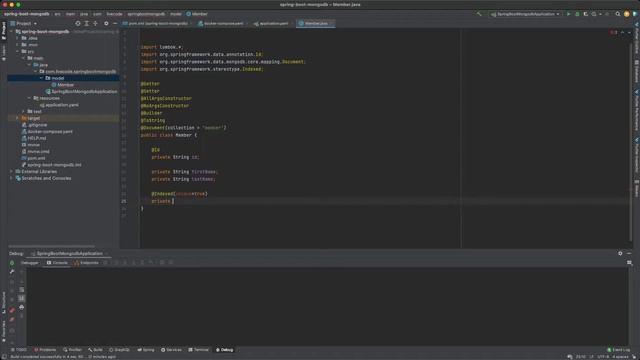This screenshot has height=360, width=640.
Task: Start debugging with the green bug icon
Action: [577, 14]
